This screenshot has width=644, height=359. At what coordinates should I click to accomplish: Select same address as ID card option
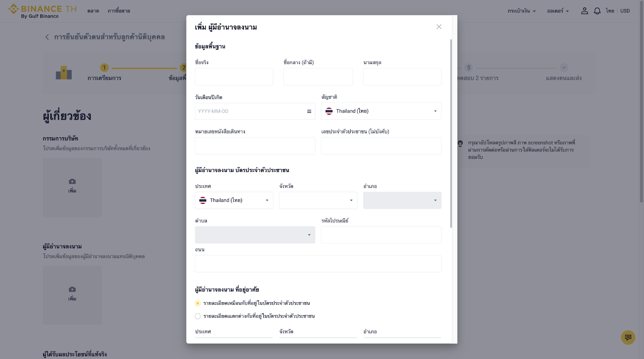tap(198, 303)
